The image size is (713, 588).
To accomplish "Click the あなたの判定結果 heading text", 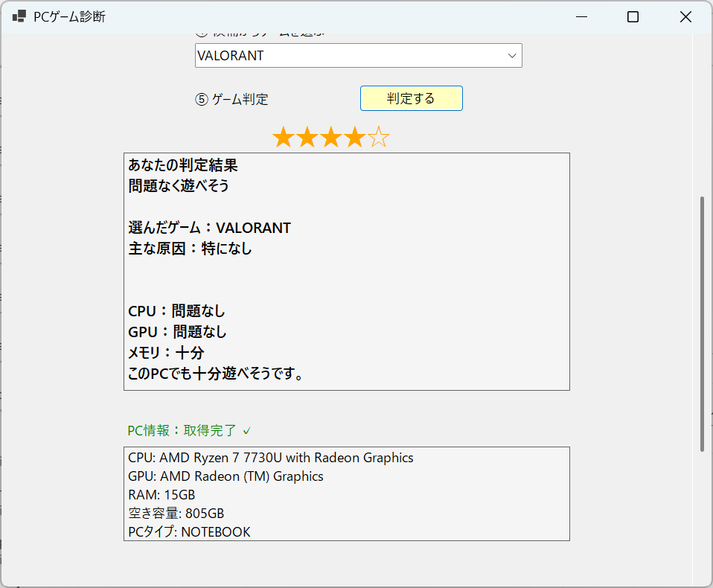I will point(183,165).
